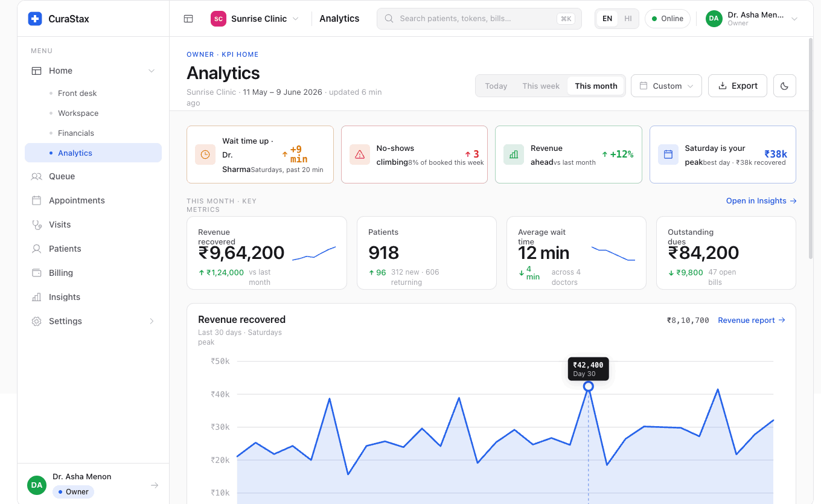Click the page vertical scrollbar
The width and height of the screenshot is (821, 504).
coord(810,148)
